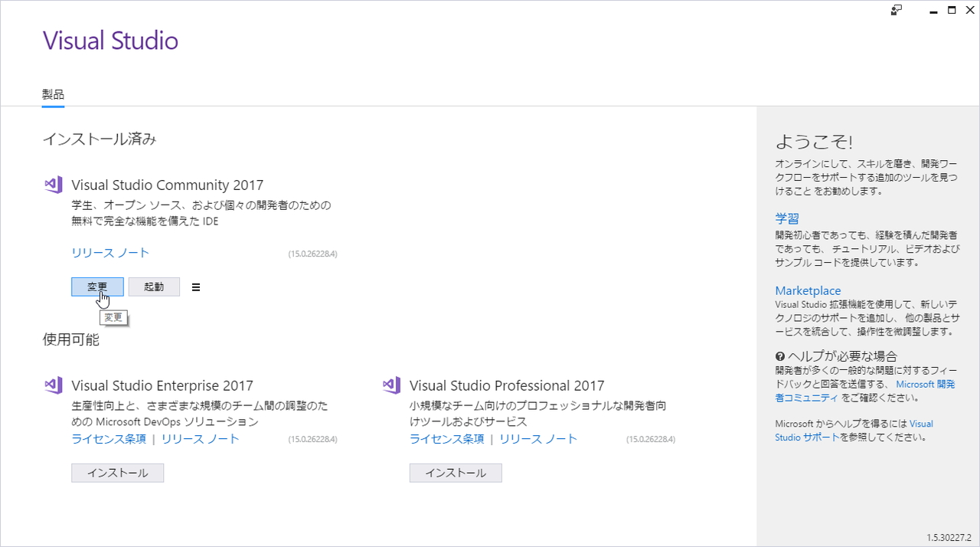Image resolution: width=980 pixels, height=547 pixels.
Task: Click the Visual Studio Enterprise 2017 logo icon
Action: [53, 385]
